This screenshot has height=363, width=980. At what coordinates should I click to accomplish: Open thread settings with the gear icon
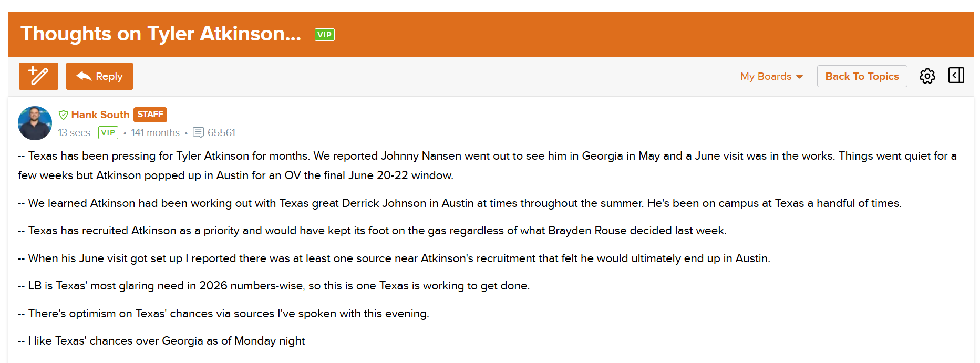tap(927, 76)
